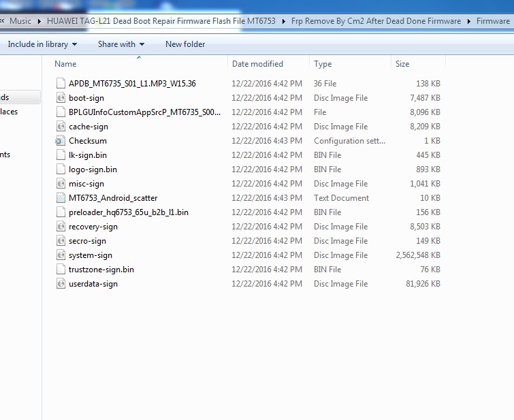This screenshot has height=420, width=514.
Task: Click the system-sign disc image icon
Action: [x=61, y=255]
